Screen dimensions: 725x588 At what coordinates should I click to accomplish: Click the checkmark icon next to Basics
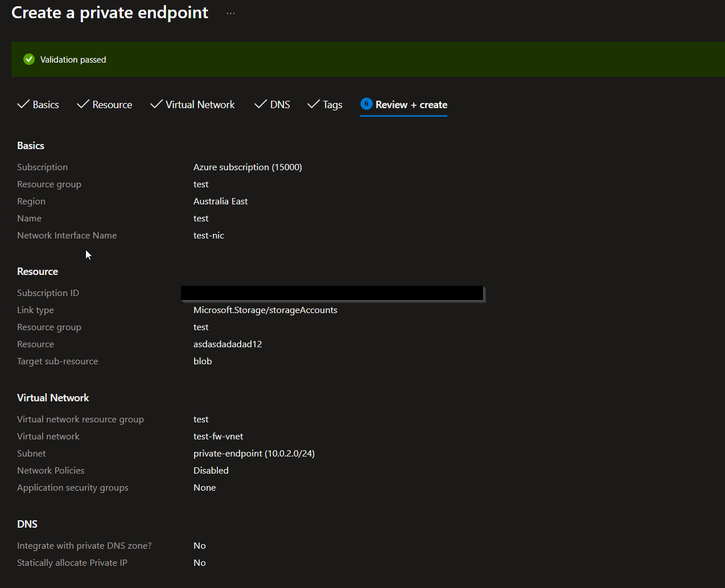(x=23, y=104)
